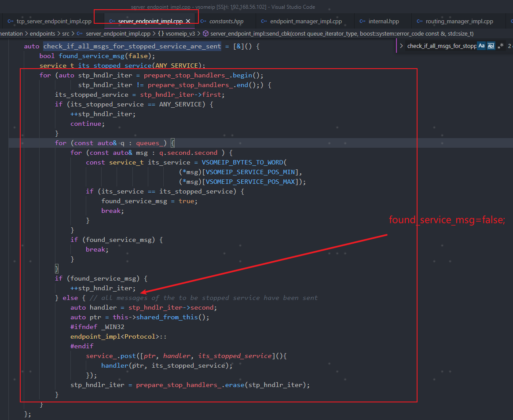Open the send_cbk method breadcrumb
Screen dimensions: 513x420
pyautogui.click(x=342, y=34)
